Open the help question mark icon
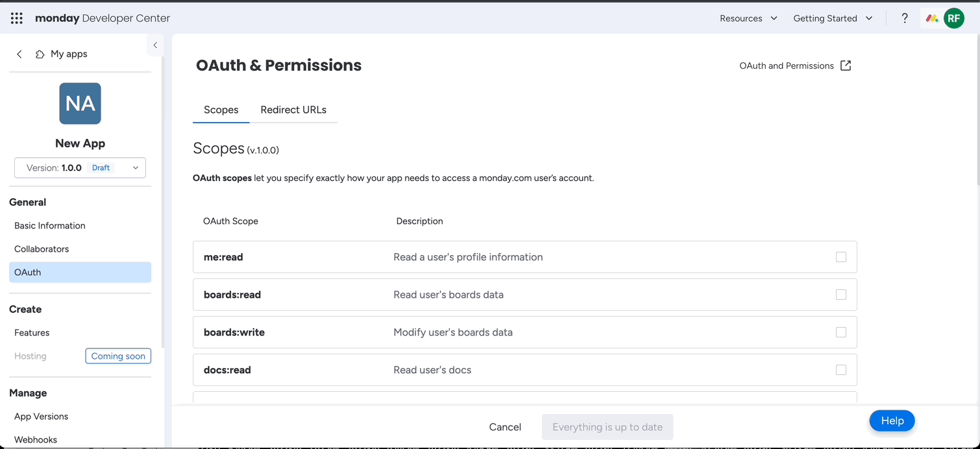980x449 pixels. tap(905, 18)
